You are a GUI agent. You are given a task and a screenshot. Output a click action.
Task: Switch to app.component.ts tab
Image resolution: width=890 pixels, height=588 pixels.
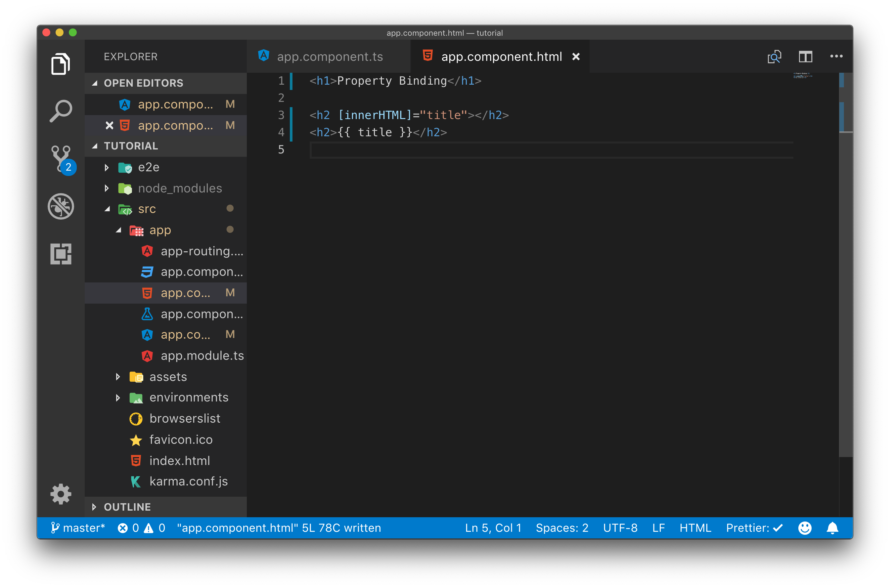(x=329, y=57)
